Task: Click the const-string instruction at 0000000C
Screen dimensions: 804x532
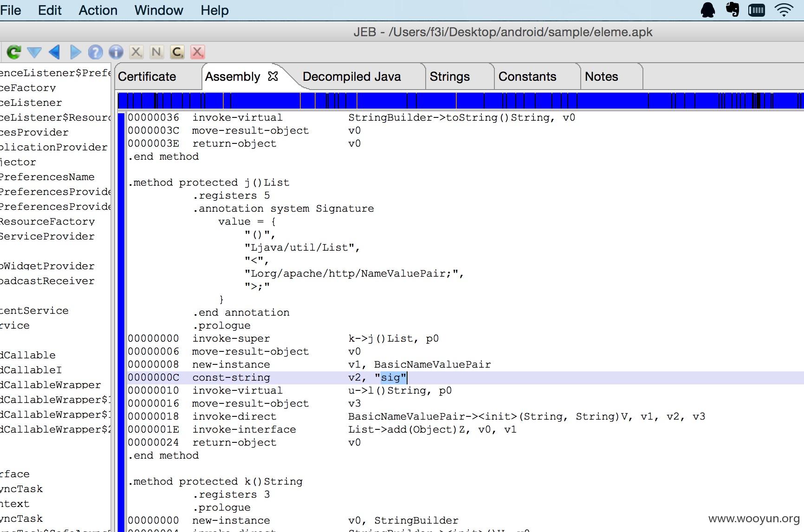Action: (231, 377)
